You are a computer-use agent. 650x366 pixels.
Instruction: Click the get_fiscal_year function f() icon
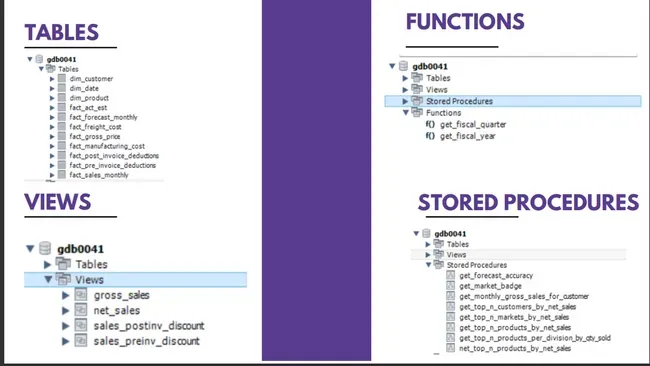[430, 136]
